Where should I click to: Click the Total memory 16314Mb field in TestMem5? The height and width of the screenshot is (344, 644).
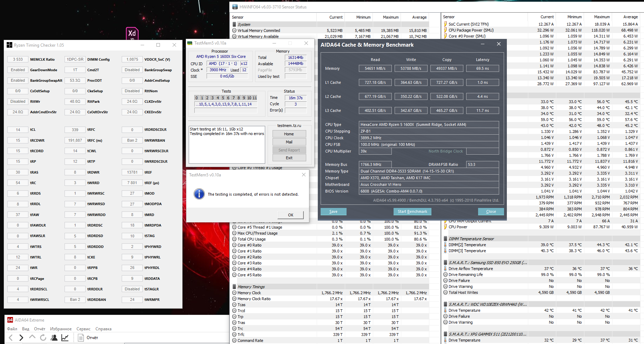(295, 58)
